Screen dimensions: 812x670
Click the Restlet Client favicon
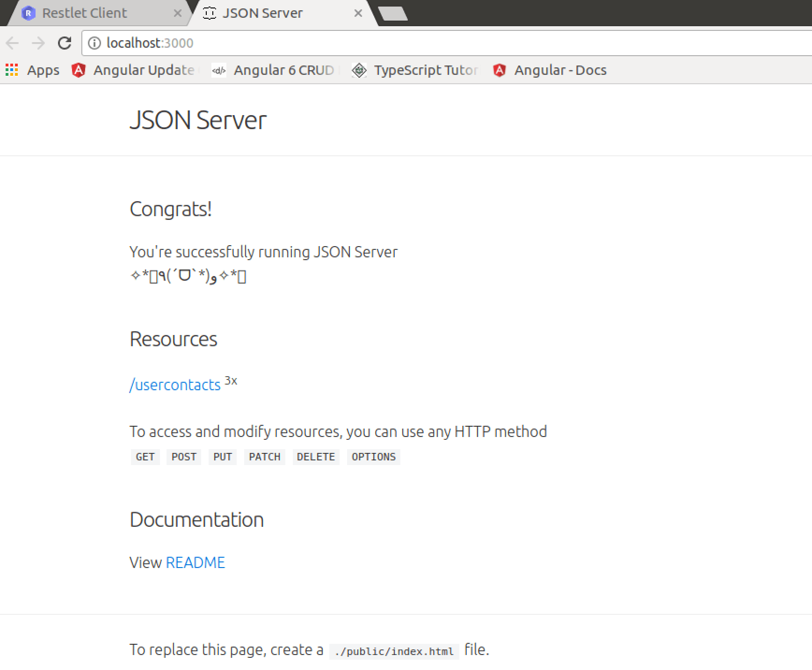(x=29, y=13)
